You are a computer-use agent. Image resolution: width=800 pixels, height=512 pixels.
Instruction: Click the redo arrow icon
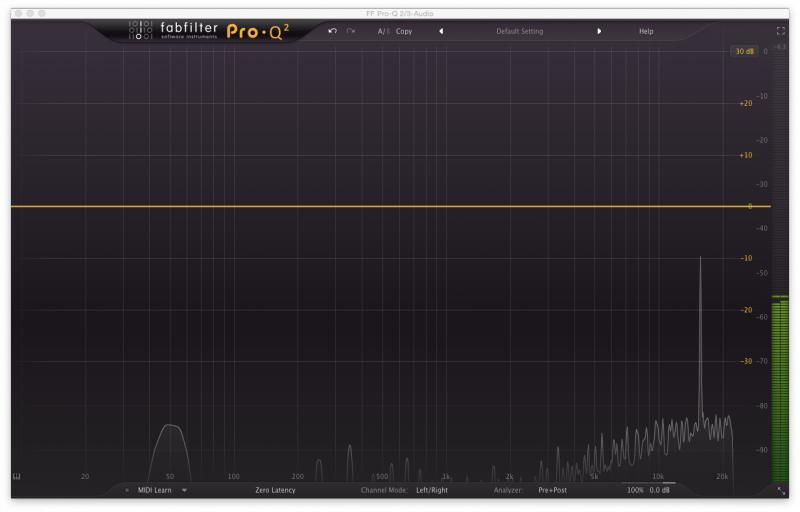[x=351, y=31]
